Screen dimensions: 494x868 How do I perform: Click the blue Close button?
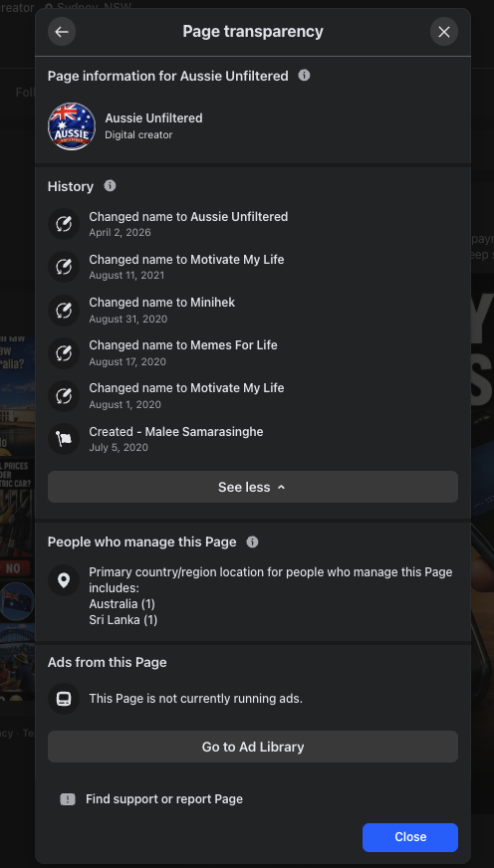[x=410, y=837]
